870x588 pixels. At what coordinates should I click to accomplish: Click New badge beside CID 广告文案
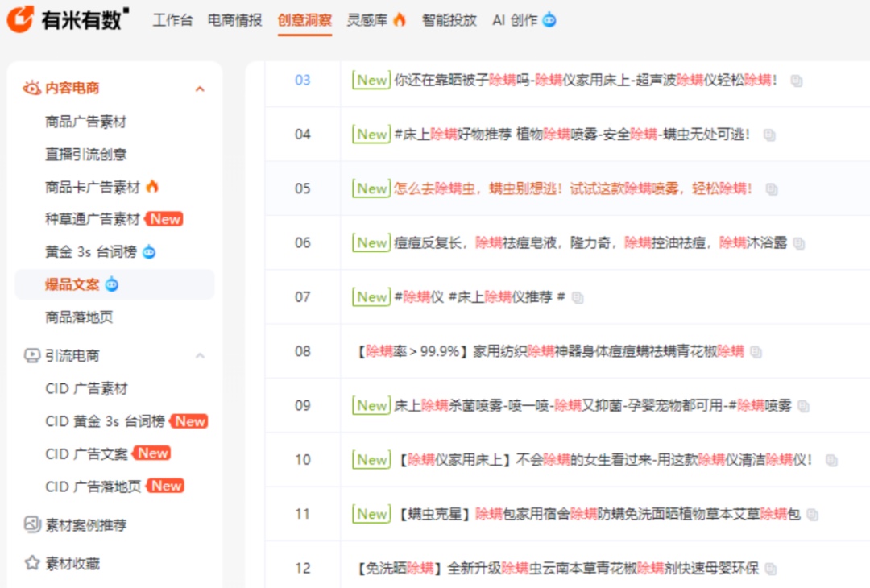click(152, 453)
